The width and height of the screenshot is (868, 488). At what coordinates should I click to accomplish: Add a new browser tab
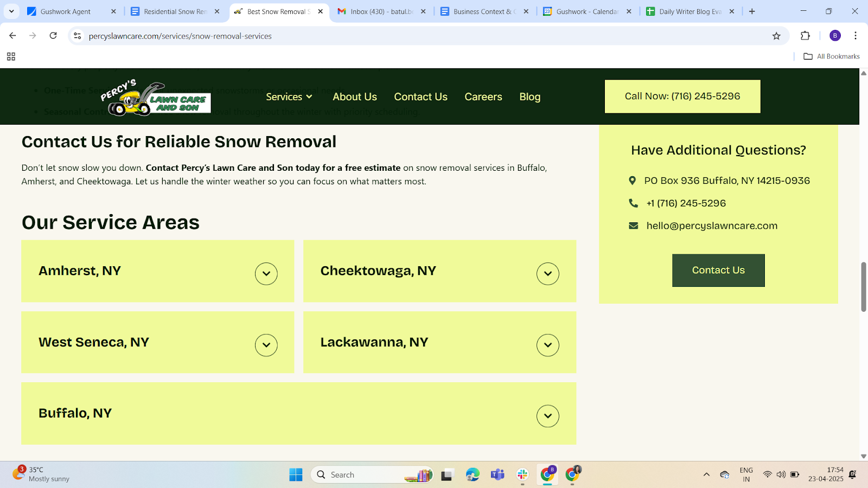coord(752,11)
